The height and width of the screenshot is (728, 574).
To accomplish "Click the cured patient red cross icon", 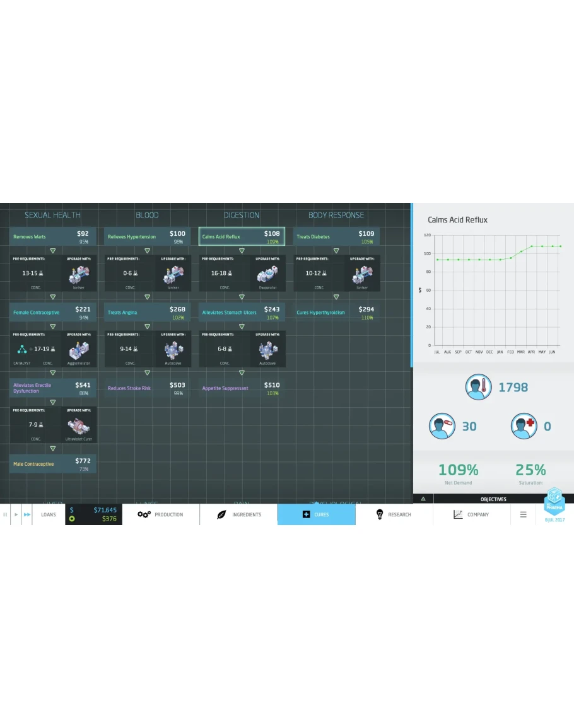I will [x=524, y=426].
